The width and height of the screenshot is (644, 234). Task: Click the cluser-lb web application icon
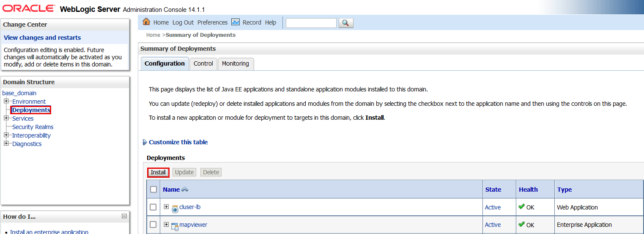(175, 208)
